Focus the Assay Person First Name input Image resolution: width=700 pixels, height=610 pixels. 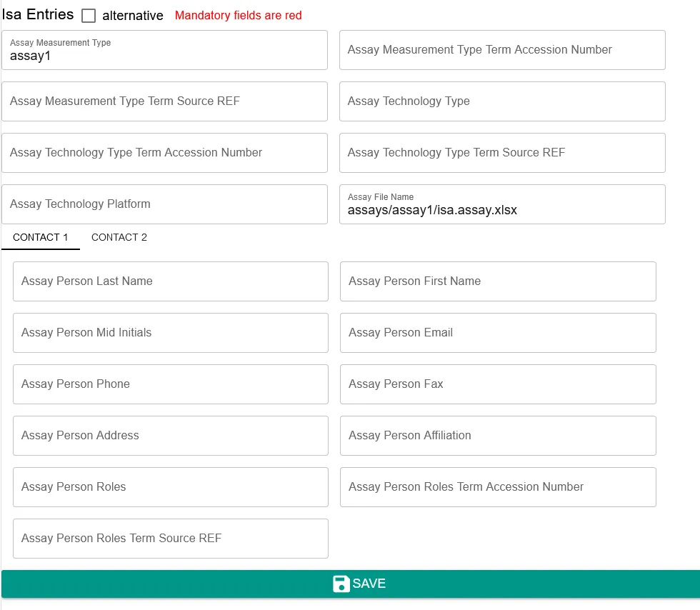point(497,281)
